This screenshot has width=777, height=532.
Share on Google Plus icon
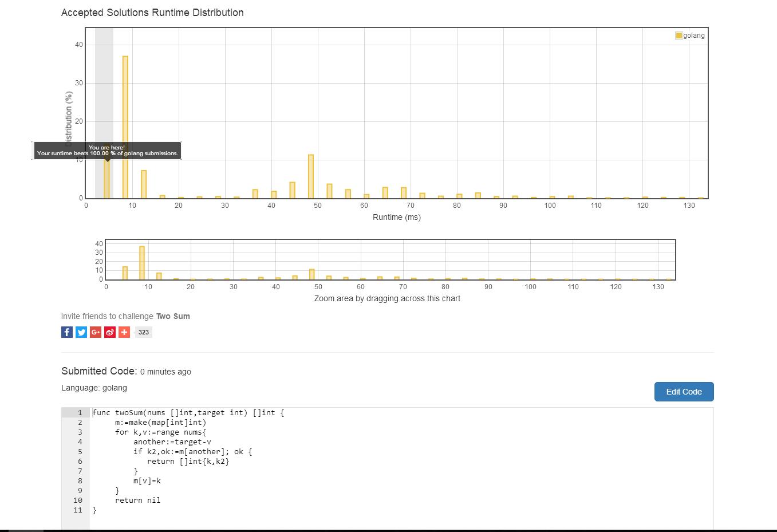(x=96, y=332)
